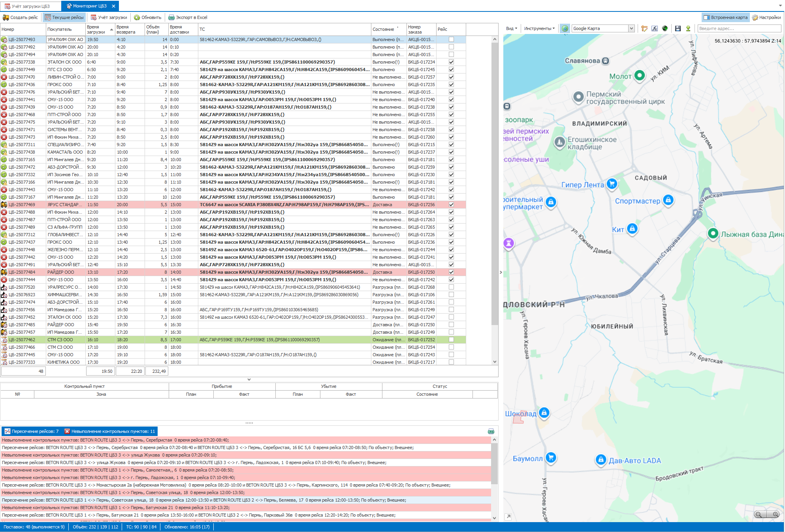
Task: Open the Инструменты dropdown menu
Action: click(539, 28)
